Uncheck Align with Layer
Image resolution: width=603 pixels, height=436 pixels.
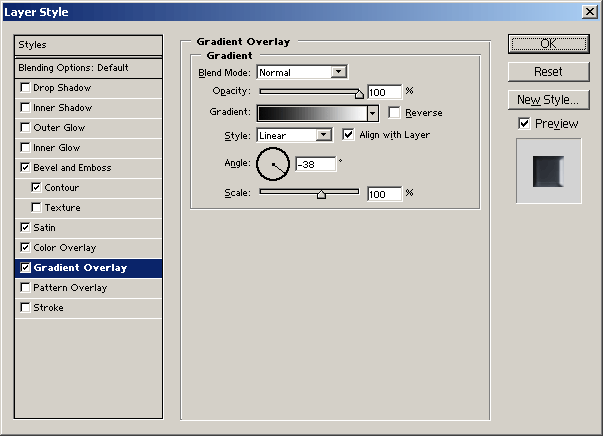point(349,134)
